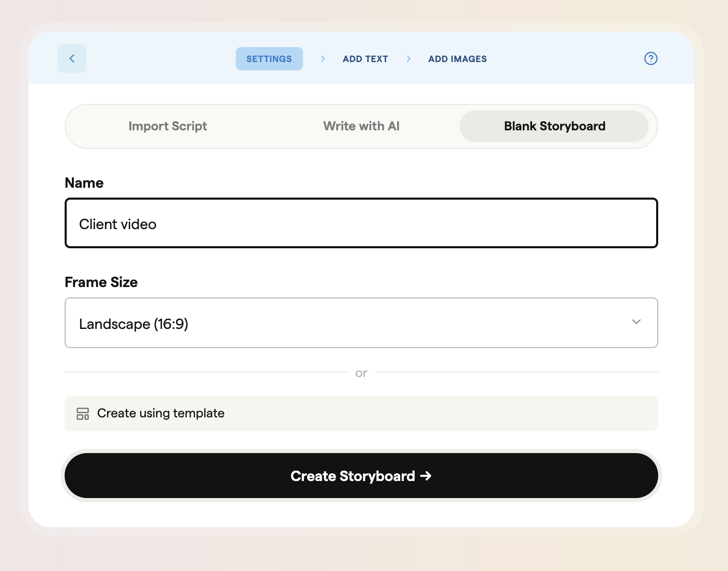This screenshot has height=571, width=728.
Task: Focus the Name field containing Client video
Action: tap(361, 223)
